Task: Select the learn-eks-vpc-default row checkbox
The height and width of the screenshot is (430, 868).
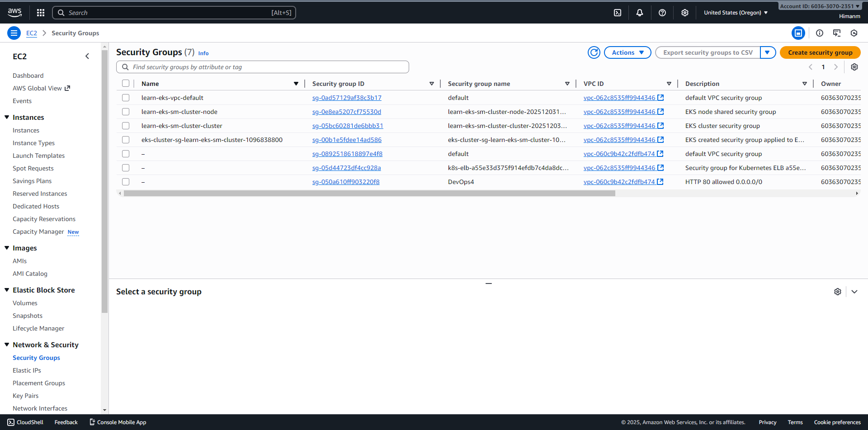Action: pos(126,98)
